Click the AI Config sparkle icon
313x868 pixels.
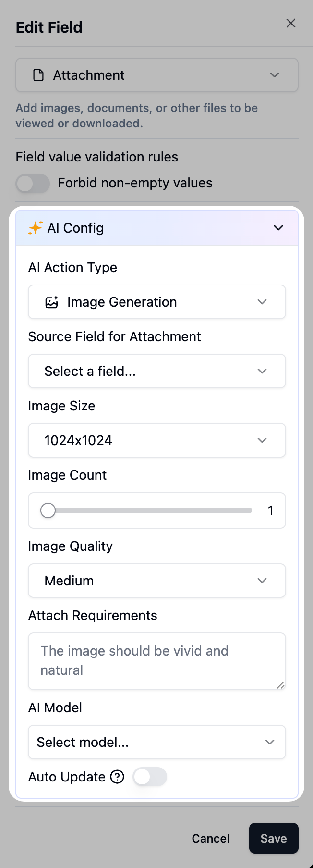[36, 228]
